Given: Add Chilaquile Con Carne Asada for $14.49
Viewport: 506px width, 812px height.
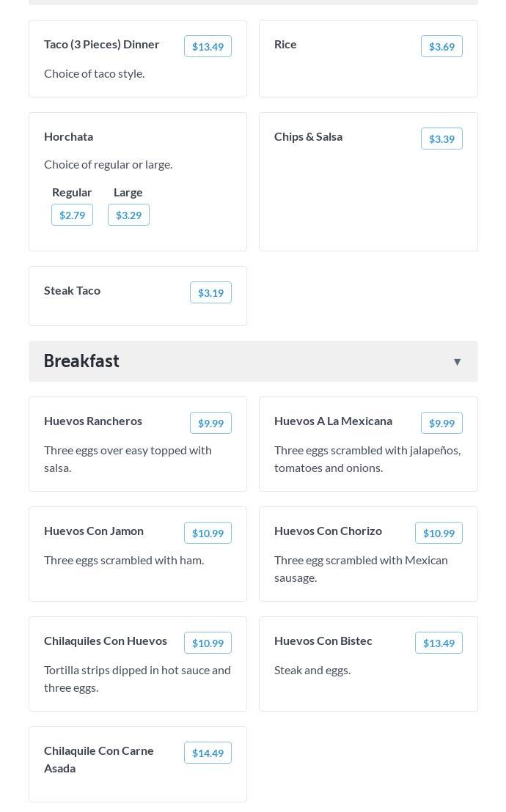Looking at the screenshot, I should (208, 753).
